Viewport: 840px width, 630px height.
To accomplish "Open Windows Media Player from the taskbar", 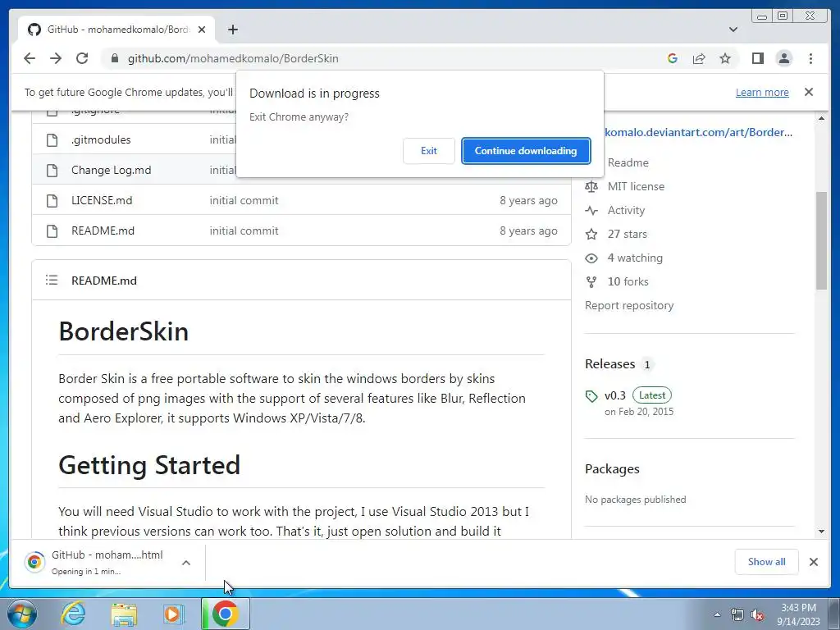I will click(x=173, y=614).
